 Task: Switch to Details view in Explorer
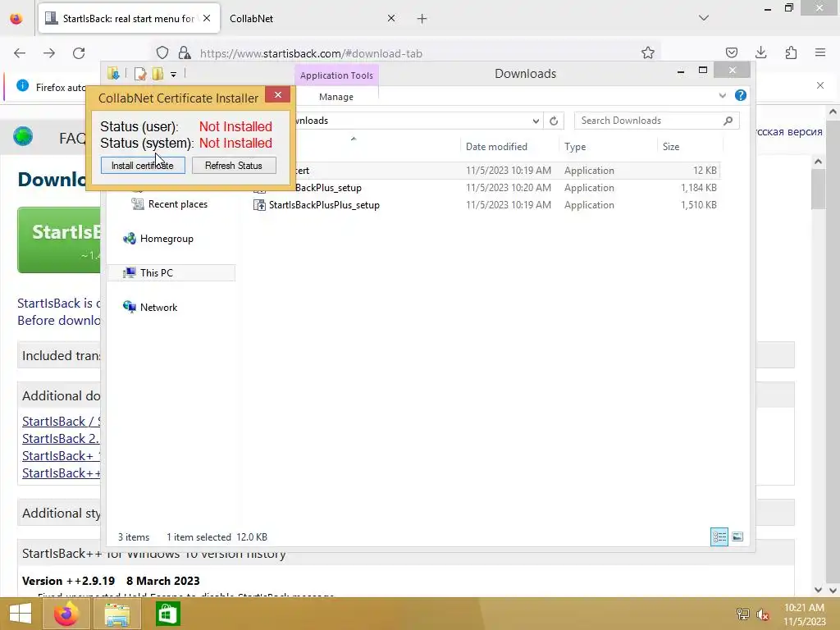pos(719,536)
